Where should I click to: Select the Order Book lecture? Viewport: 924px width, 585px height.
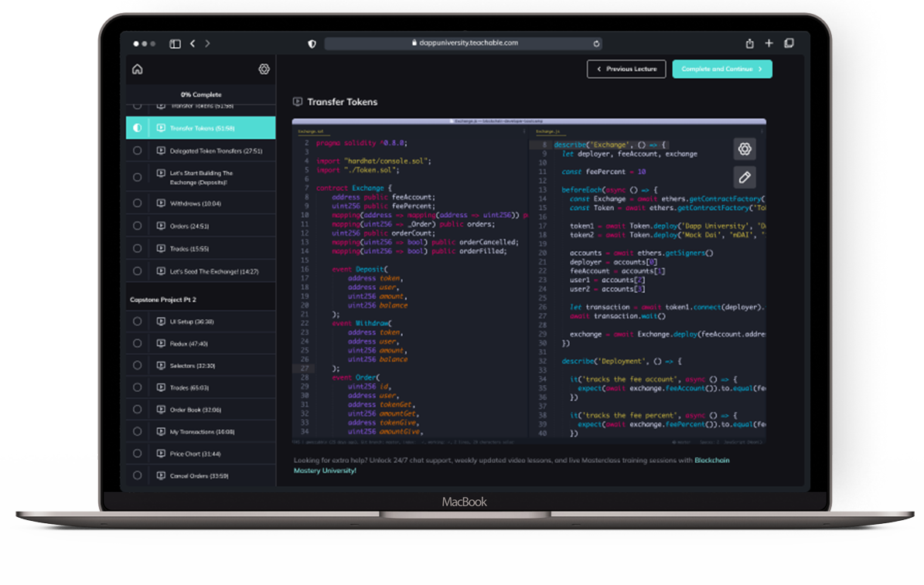click(195, 410)
